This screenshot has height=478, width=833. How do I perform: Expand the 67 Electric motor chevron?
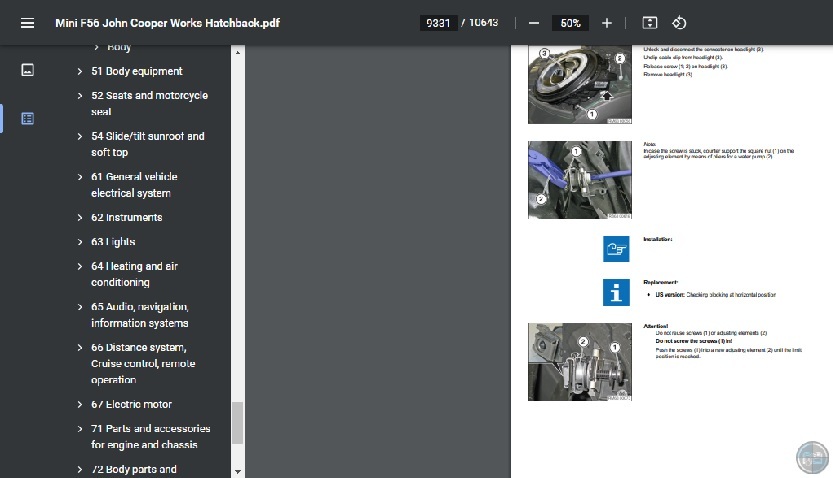(x=80, y=405)
